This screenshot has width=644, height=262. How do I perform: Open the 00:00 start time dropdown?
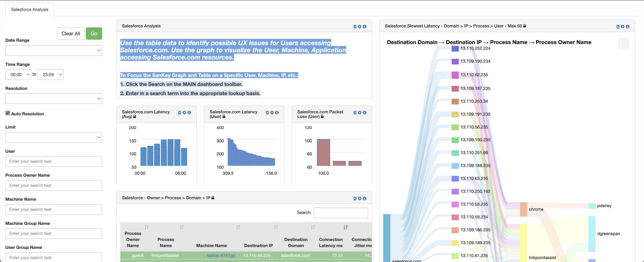tap(18, 74)
